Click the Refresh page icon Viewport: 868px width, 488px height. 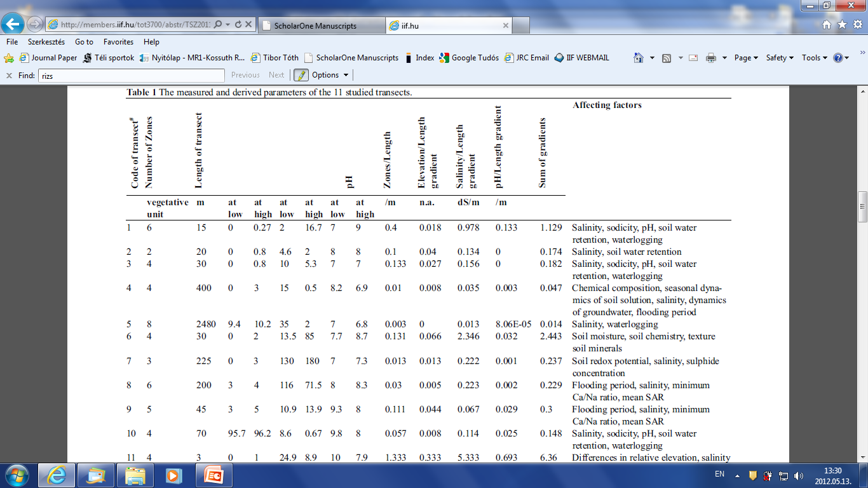coord(238,25)
